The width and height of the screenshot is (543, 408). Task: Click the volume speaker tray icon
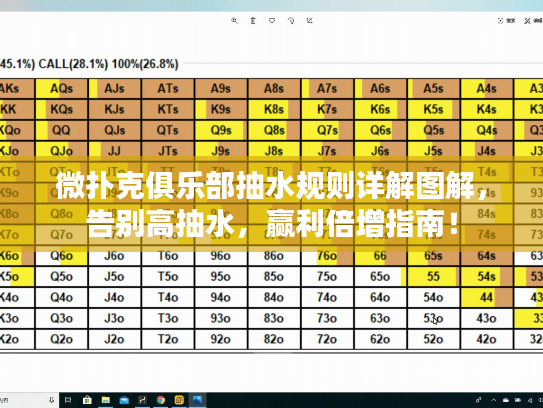pyautogui.click(x=530, y=400)
